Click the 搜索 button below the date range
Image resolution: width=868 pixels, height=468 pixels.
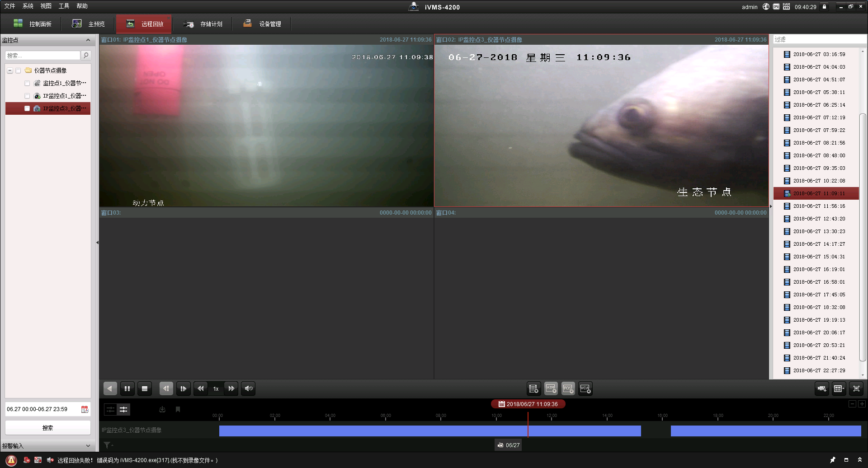point(47,428)
